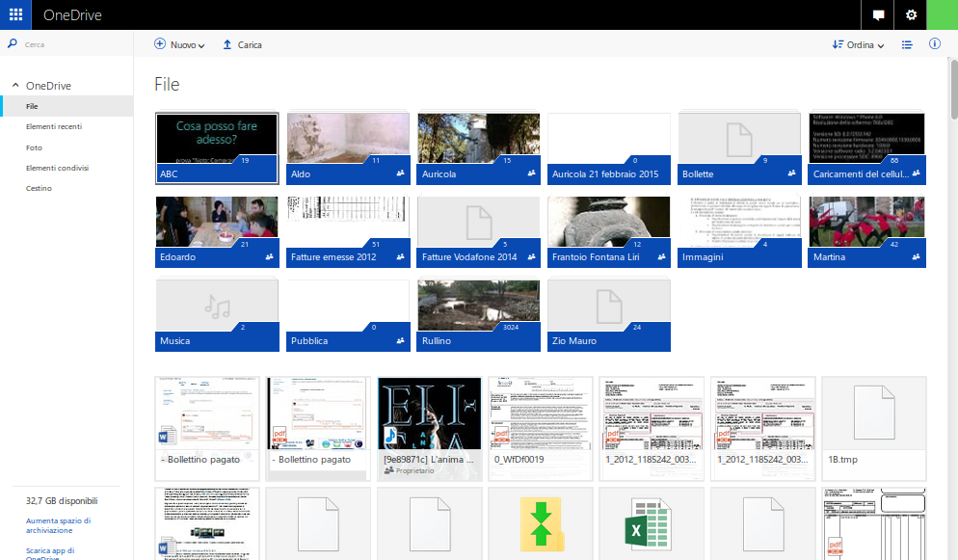The height and width of the screenshot is (560, 958).
Task: Show Elementi condivisi
Action: (x=58, y=168)
